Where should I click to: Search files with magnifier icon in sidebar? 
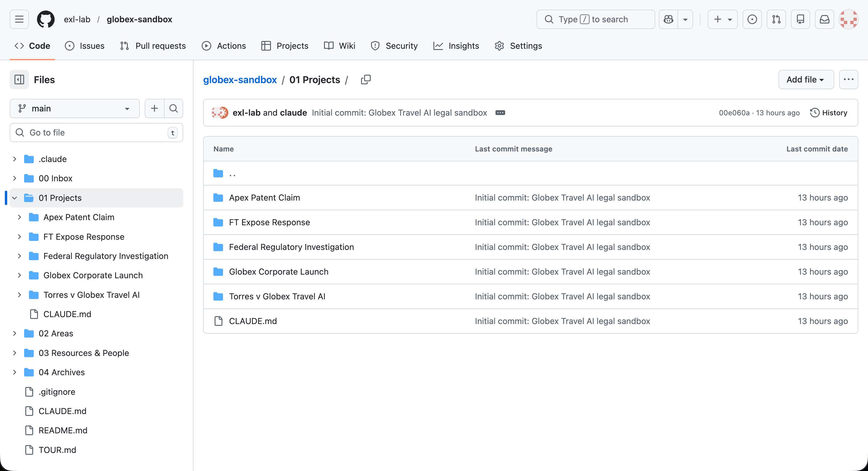[174, 108]
